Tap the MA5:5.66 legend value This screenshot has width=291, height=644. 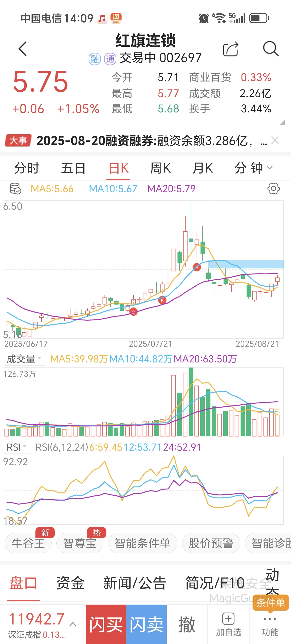(x=52, y=189)
